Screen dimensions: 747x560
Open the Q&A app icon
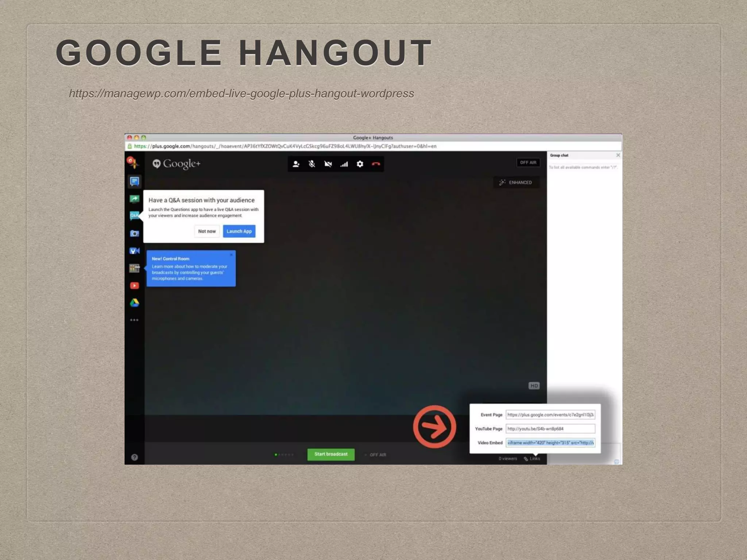[135, 215]
